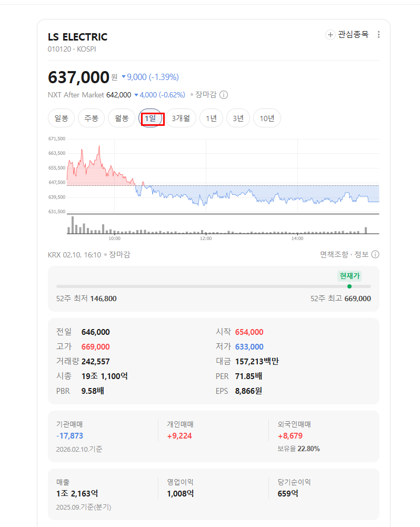Click the 631,500 y-axis label
420x527 pixels.
click(57, 212)
